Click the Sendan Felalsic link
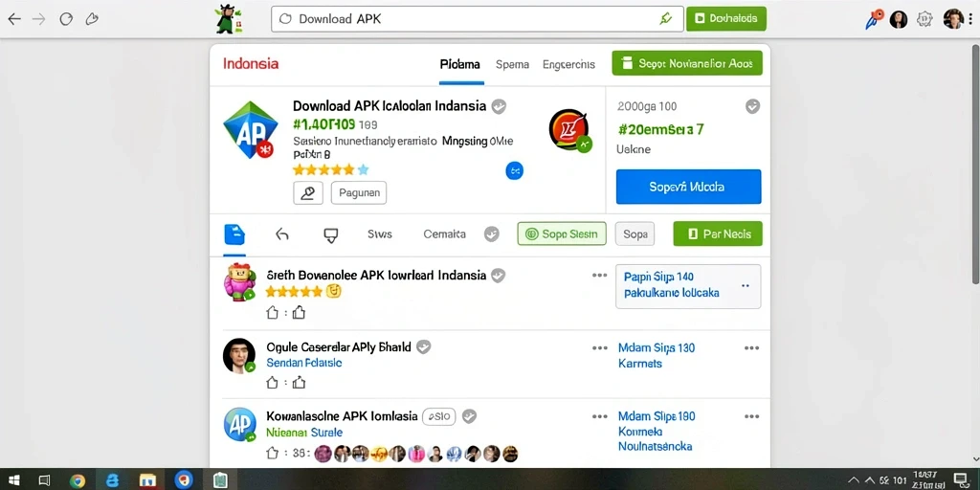 pos(303,363)
